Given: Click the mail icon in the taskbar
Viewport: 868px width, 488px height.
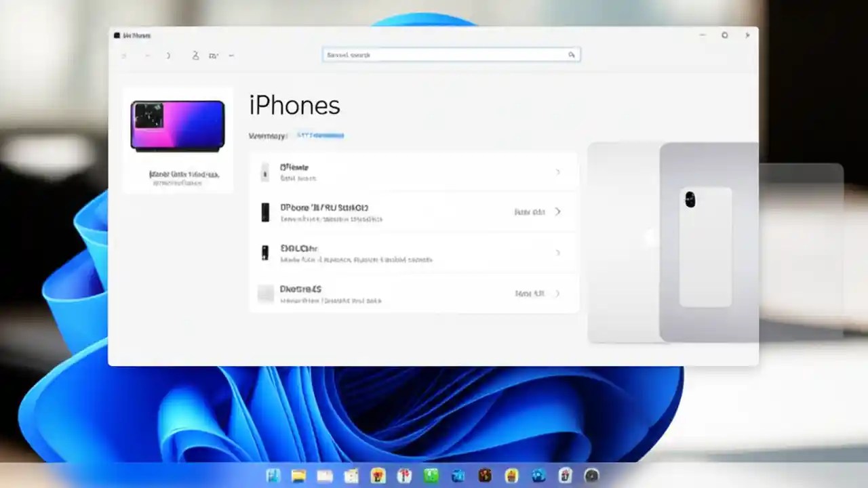Looking at the screenshot, I should [x=325, y=476].
